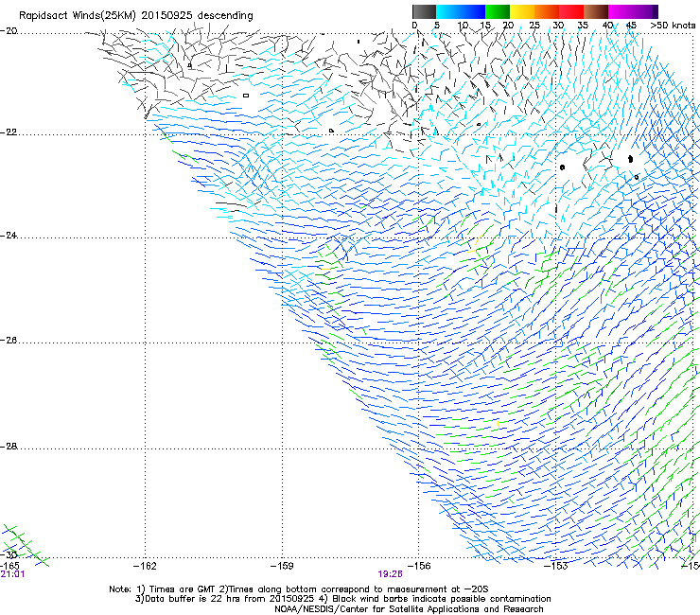The height and width of the screenshot is (615, 700).
Task: Select the brown 35-40 knots legend swatch
Action: tap(596, 11)
